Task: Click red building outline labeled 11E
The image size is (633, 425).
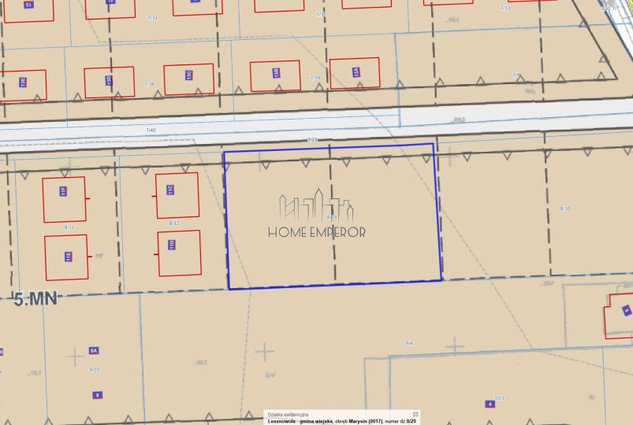Action: click(66, 257)
